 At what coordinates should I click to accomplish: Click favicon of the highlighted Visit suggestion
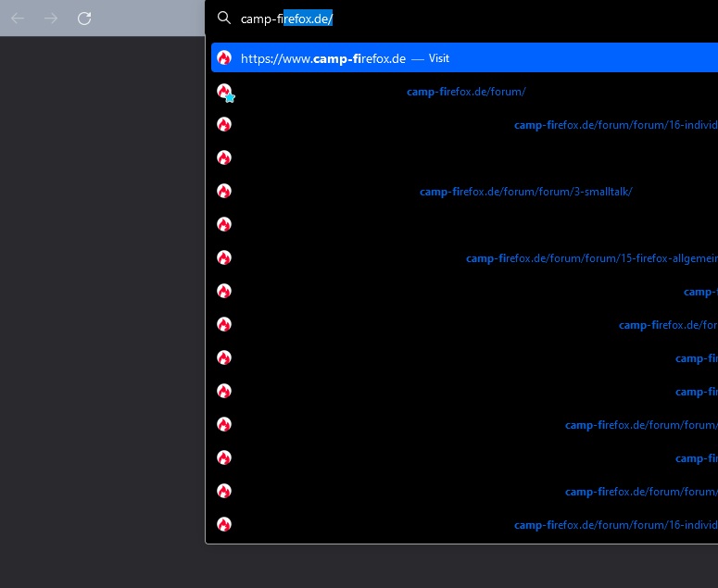click(x=224, y=58)
